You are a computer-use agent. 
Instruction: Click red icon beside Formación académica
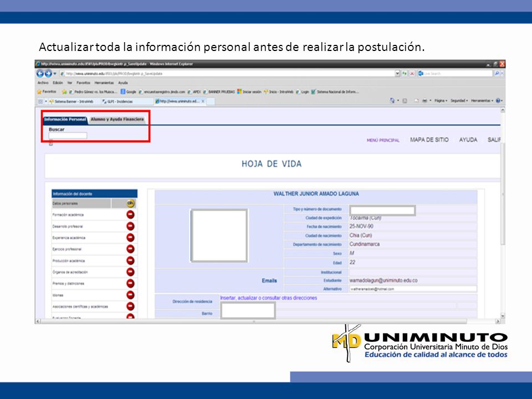point(130,214)
